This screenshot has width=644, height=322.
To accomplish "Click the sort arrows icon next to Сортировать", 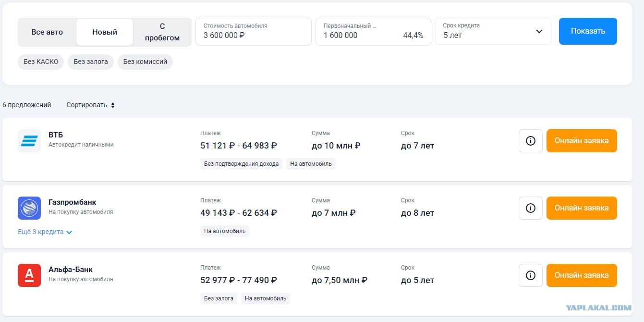I will (x=113, y=105).
